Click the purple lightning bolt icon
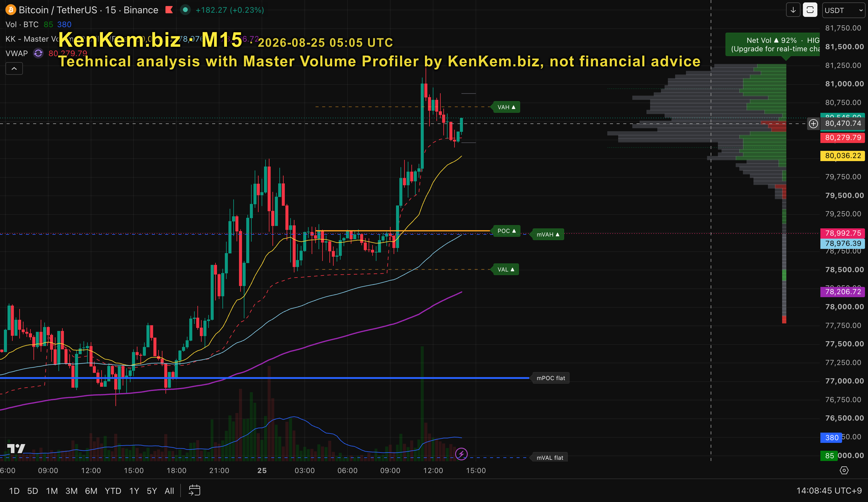This screenshot has height=502, width=868. [x=461, y=454]
